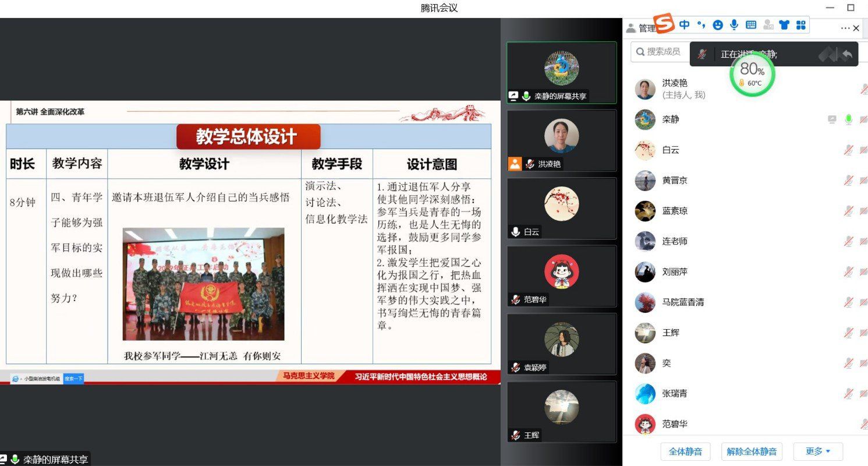The height and width of the screenshot is (466, 868).
Task: Open Sogou toolbox grid icon
Action: click(x=801, y=24)
